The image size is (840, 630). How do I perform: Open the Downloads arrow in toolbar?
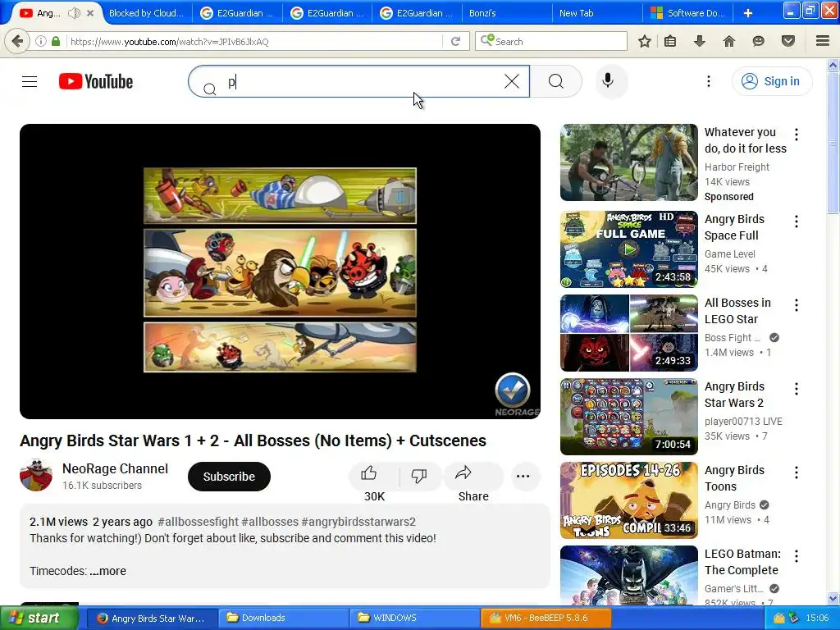[x=699, y=41]
